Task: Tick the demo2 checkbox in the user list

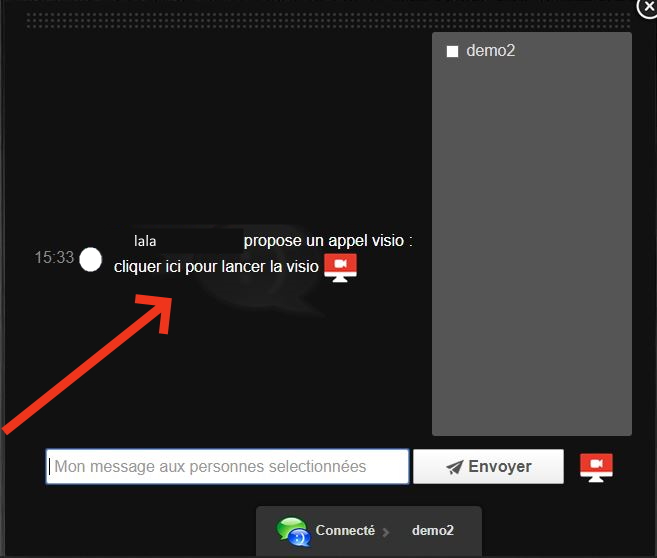Action: point(452,51)
